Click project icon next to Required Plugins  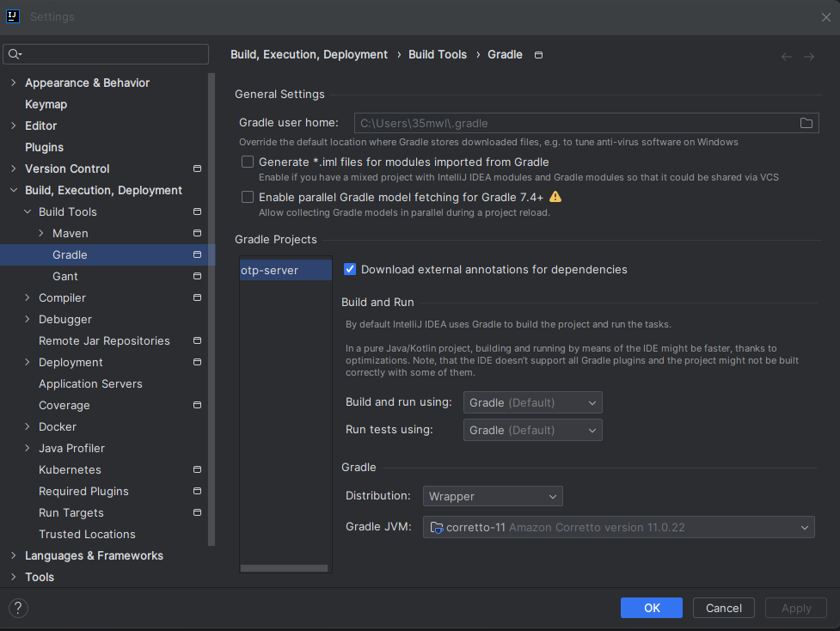(197, 491)
